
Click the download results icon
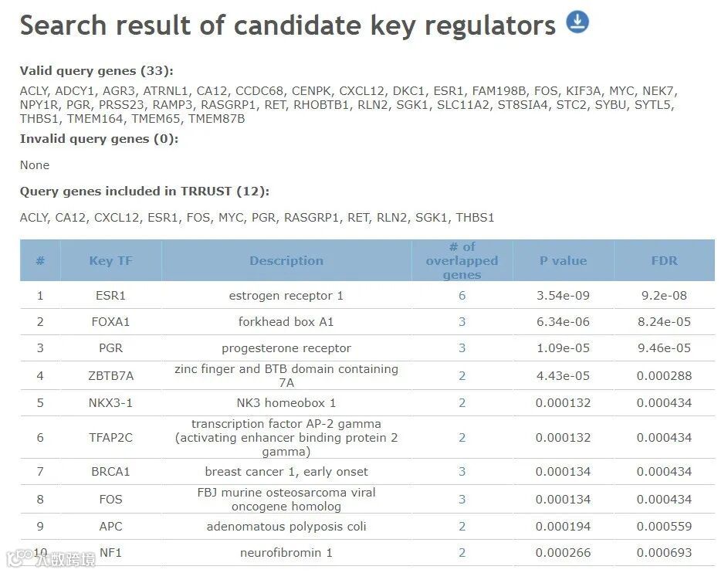577,22
